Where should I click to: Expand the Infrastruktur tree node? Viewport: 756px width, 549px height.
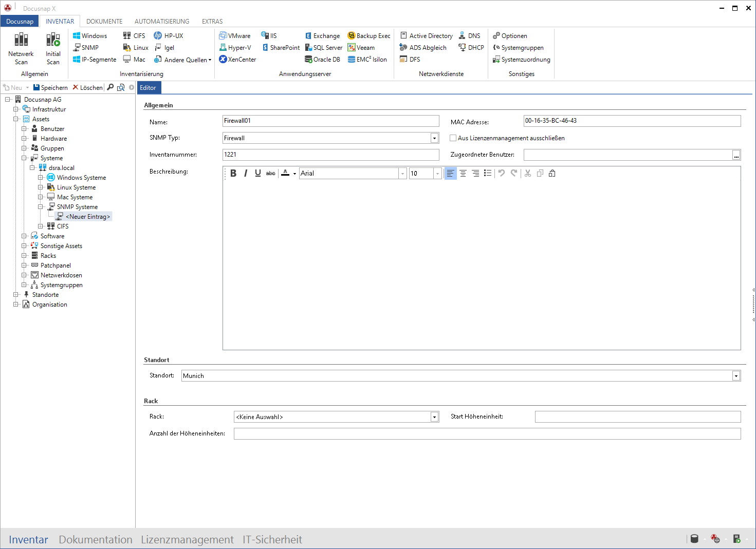pyautogui.click(x=16, y=109)
